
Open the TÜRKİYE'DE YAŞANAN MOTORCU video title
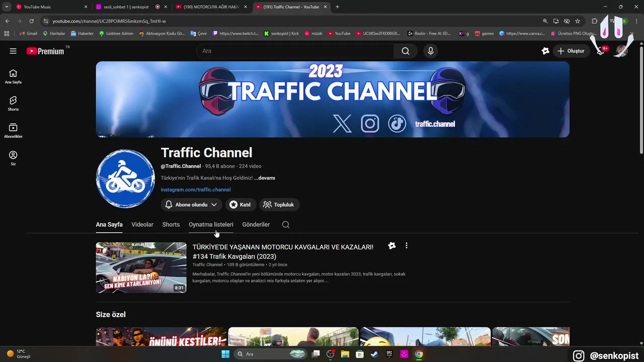[283, 251]
